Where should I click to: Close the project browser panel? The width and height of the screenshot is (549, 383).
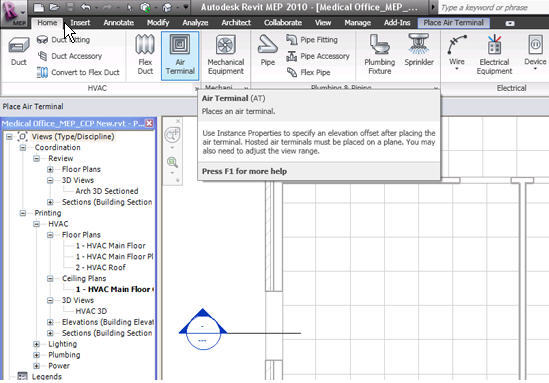149,123
